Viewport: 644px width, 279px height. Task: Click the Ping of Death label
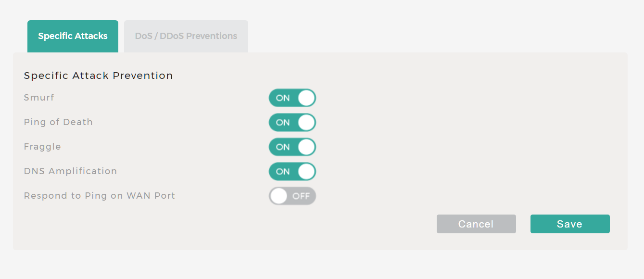click(58, 122)
